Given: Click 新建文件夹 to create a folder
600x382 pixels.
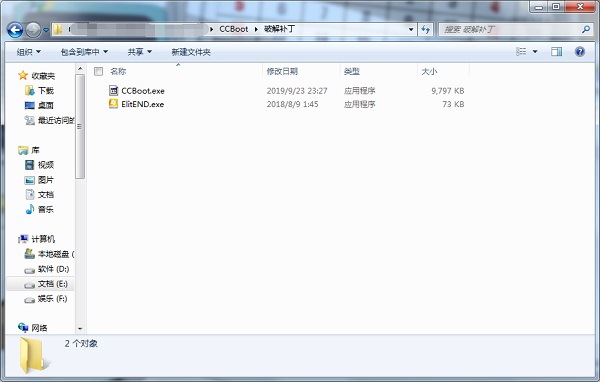Looking at the screenshot, I should [191, 52].
